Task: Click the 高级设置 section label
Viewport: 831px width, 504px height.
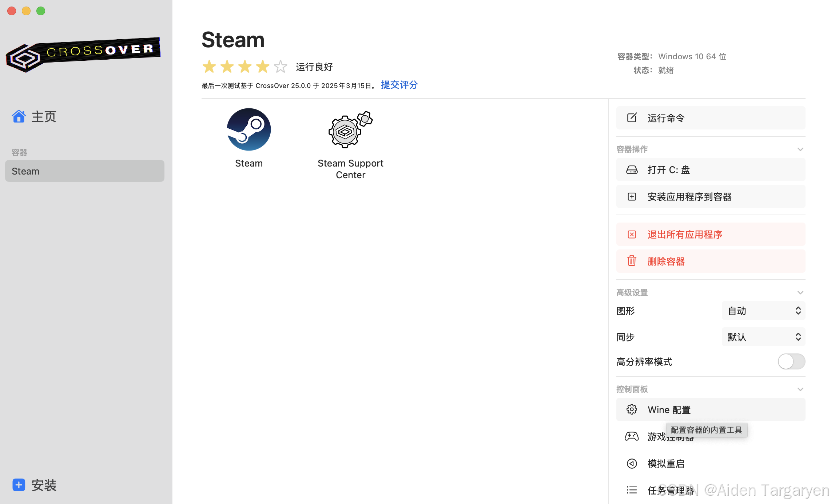Action: [x=632, y=293]
